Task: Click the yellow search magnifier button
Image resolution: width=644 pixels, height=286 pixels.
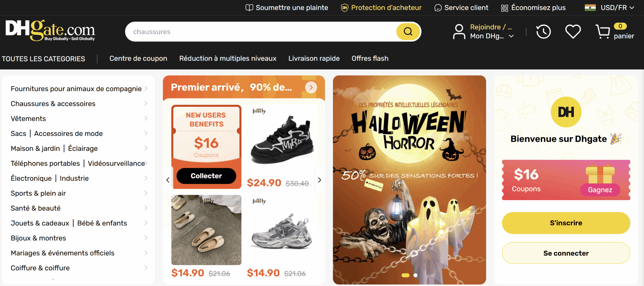Action: tap(408, 32)
